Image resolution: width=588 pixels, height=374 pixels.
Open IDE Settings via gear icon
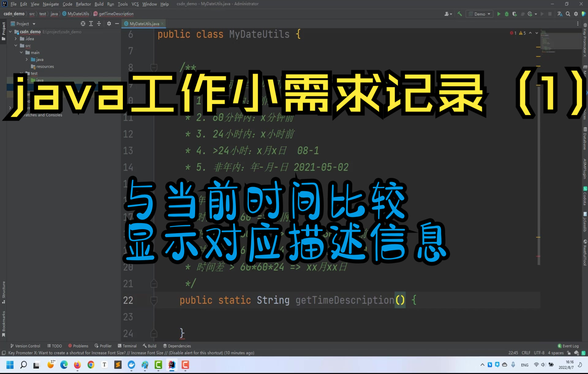pos(576,14)
